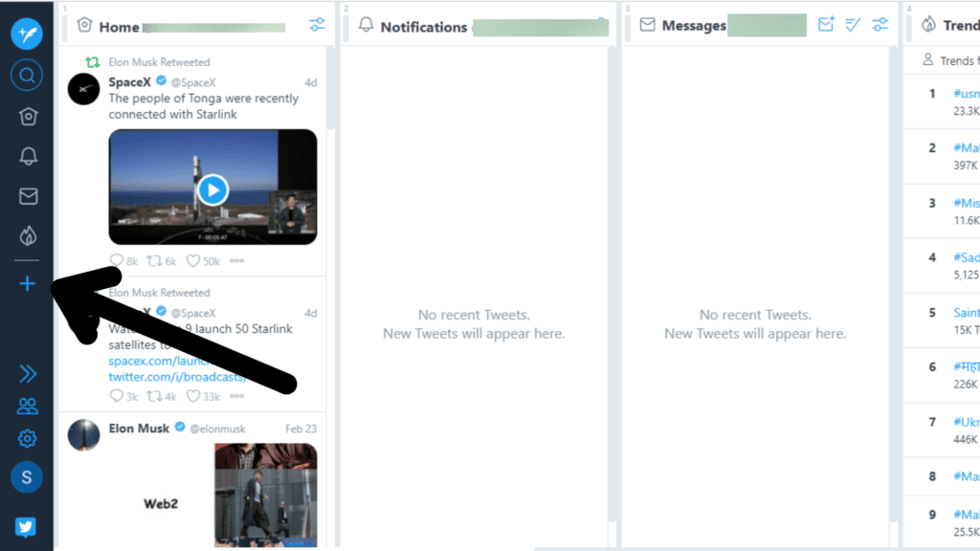Open Home column filter options
This screenshot has height=551, width=980.
317,24
